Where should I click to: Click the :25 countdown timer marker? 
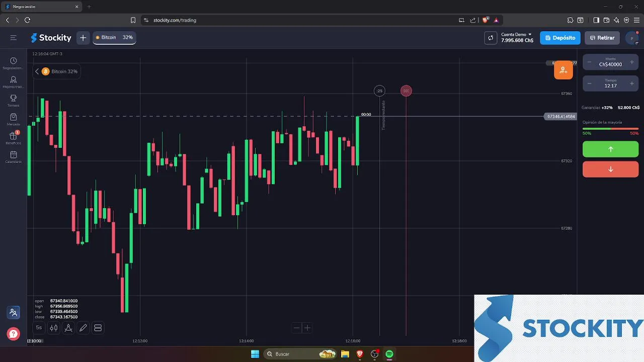coord(379,91)
